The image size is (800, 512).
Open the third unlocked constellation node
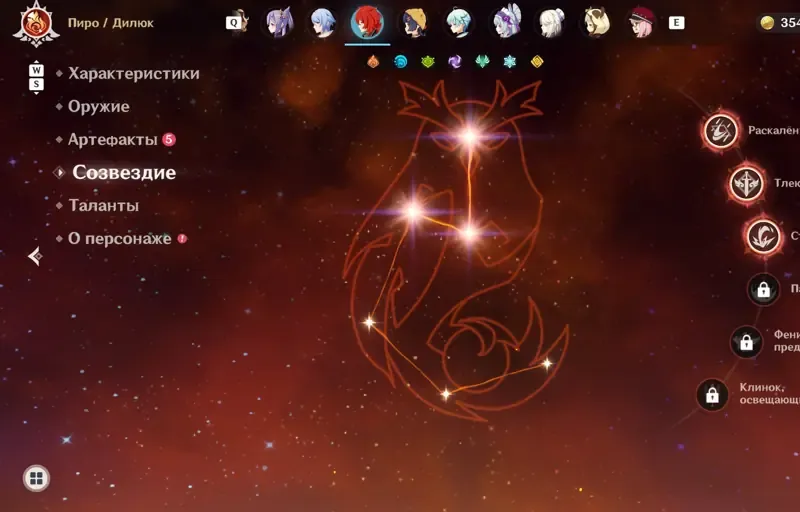click(764, 237)
